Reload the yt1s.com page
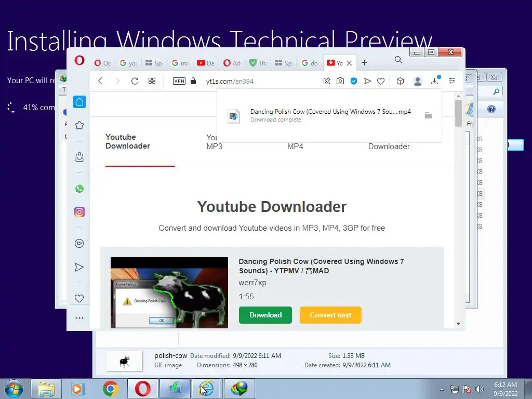 tap(135, 81)
